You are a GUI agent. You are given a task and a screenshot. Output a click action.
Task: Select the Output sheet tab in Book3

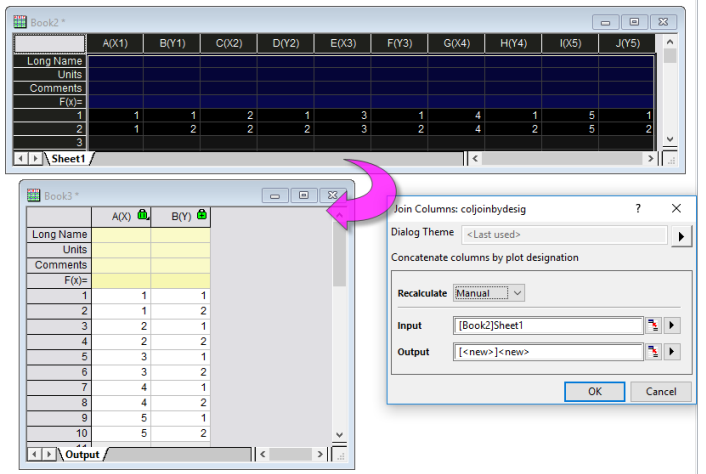pyautogui.click(x=83, y=455)
